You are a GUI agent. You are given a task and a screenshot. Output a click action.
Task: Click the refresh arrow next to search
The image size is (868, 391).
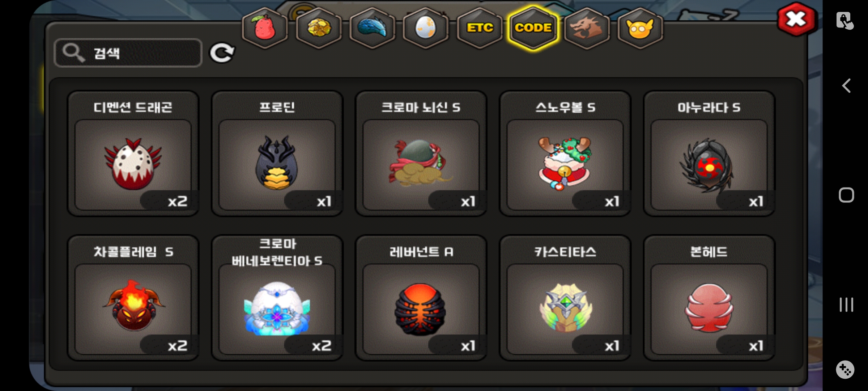click(222, 53)
